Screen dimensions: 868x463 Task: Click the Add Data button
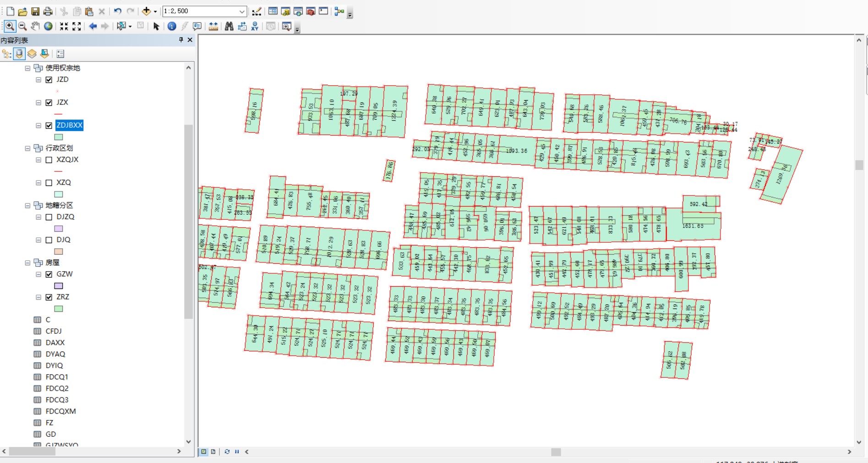point(146,11)
